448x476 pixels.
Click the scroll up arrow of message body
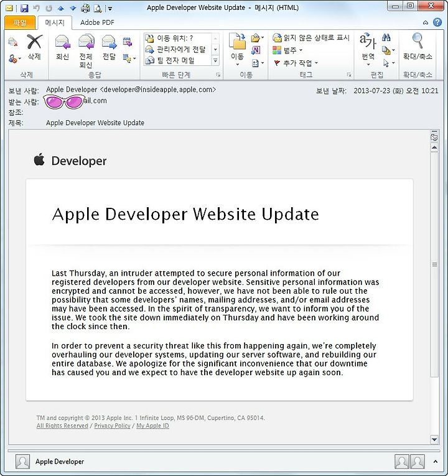[434, 147]
